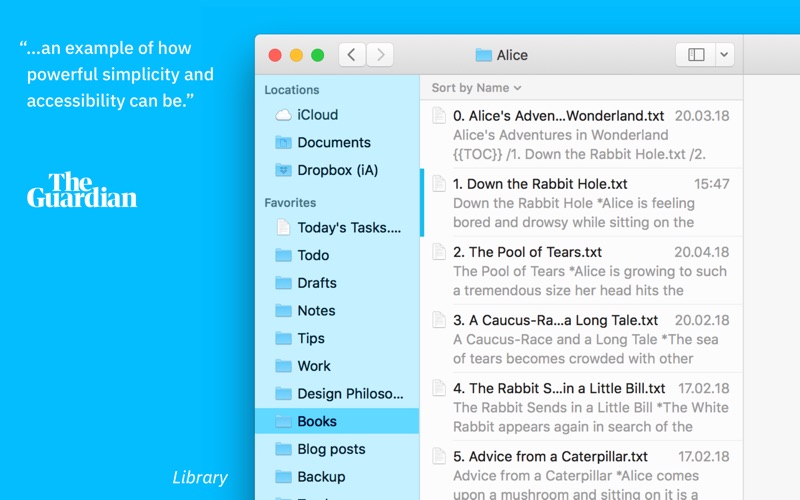Click the Documents folder icon
The width and height of the screenshot is (800, 500).
pos(283,142)
